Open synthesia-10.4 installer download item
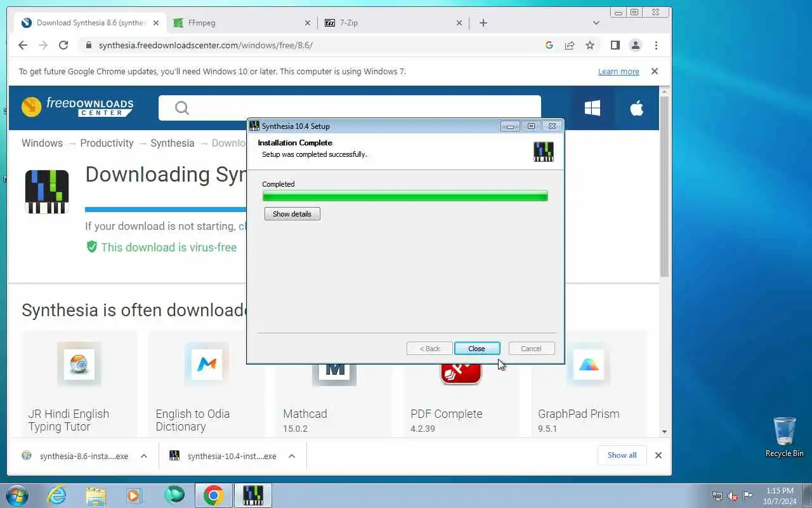Viewport: 812px width, 508px height. click(x=225, y=456)
